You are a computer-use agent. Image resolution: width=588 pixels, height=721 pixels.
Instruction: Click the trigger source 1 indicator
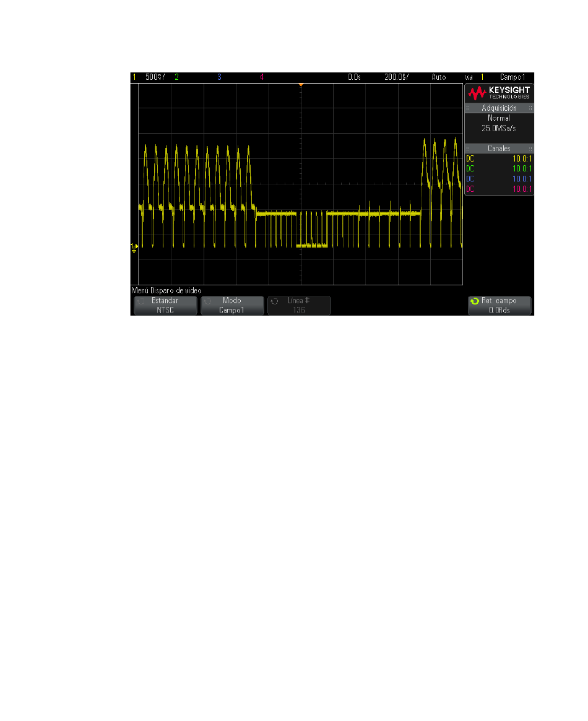pos(482,77)
